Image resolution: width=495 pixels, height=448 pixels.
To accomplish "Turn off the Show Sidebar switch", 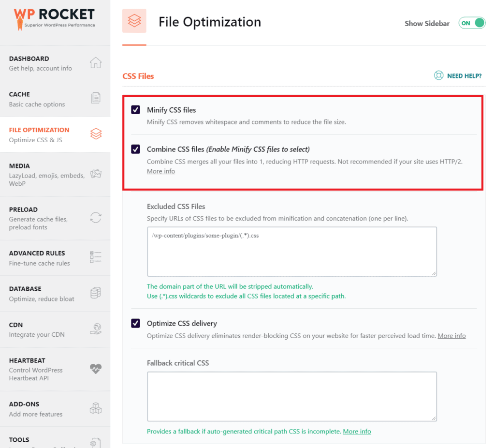I will (x=472, y=23).
